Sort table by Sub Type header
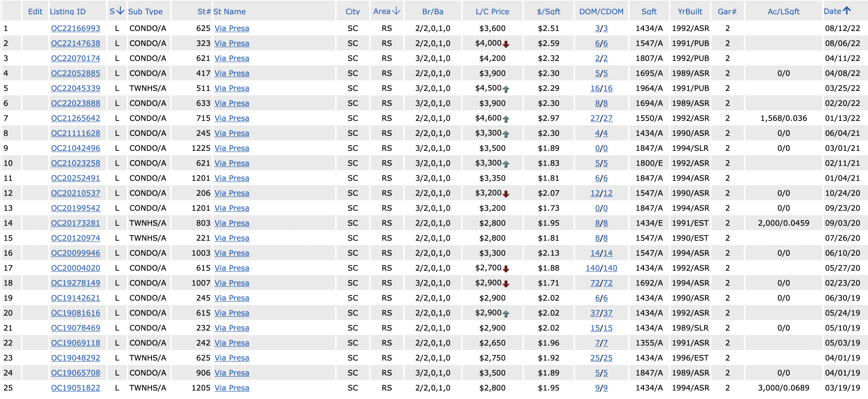This screenshot has width=868, height=399. [145, 12]
